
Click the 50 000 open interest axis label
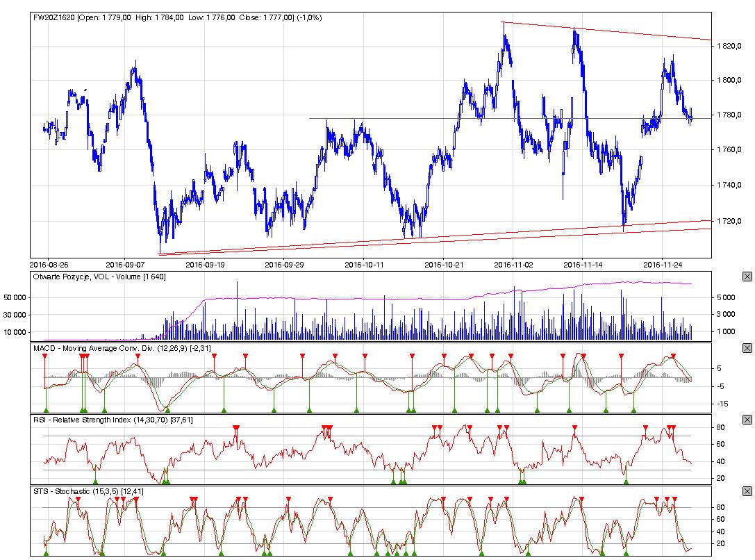(x=15, y=297)
